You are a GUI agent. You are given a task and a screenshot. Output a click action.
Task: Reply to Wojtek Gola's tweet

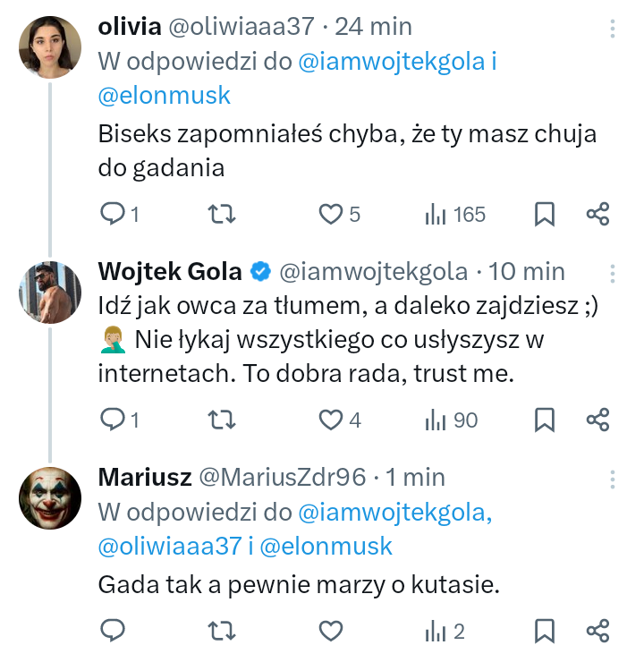112,419
